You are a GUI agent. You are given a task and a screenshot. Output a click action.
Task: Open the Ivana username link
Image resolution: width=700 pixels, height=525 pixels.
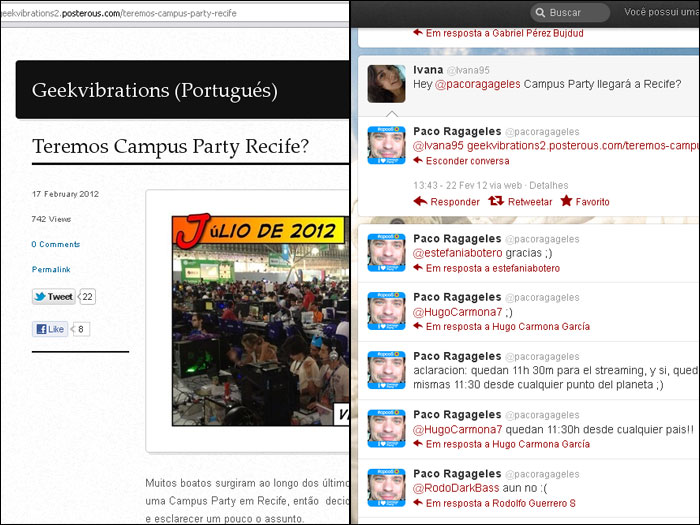click(x=428, y=70)
